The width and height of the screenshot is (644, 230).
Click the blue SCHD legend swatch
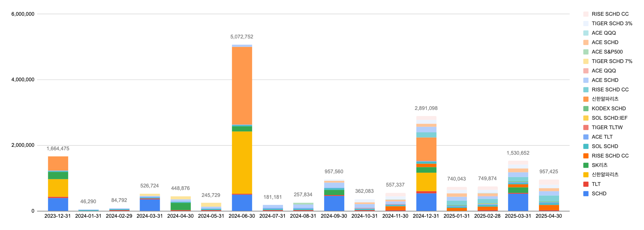click(x=586, y=193)
